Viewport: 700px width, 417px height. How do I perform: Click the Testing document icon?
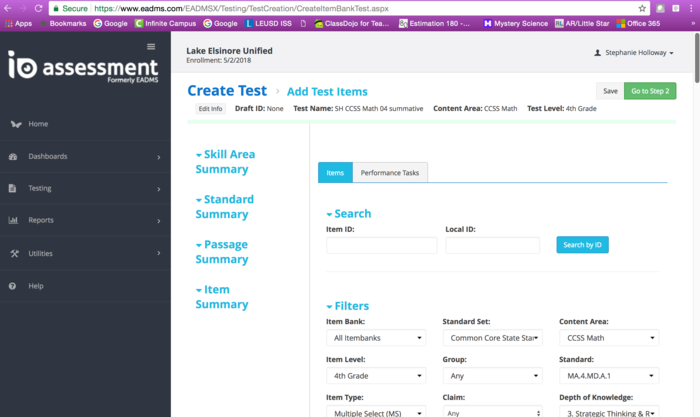(14, 188)
